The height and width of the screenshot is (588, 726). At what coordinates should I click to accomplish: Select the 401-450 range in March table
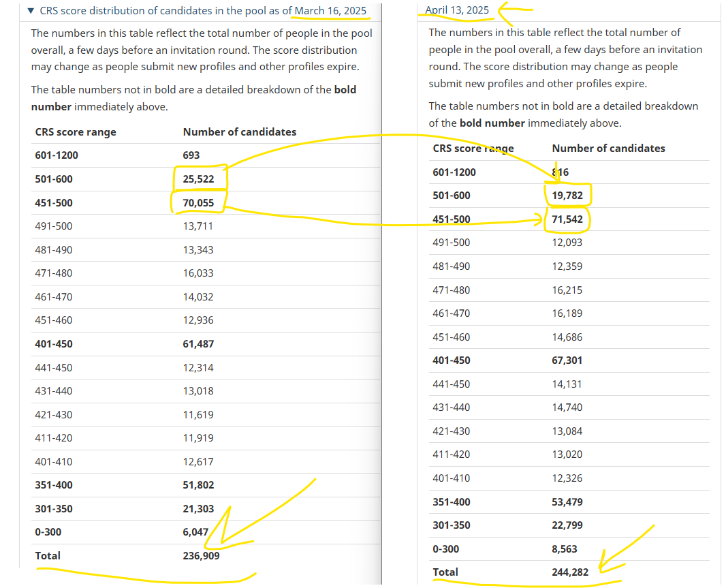(x=54, y=344)
